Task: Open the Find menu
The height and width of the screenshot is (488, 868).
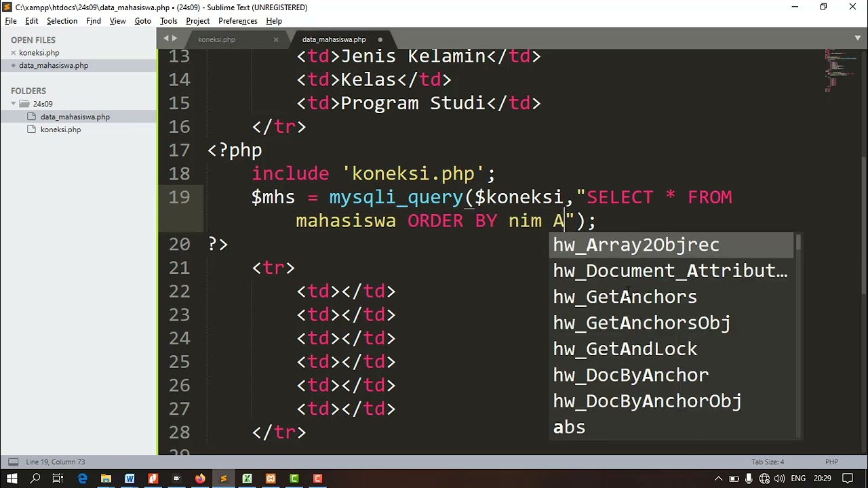Action: pos(94,21)
